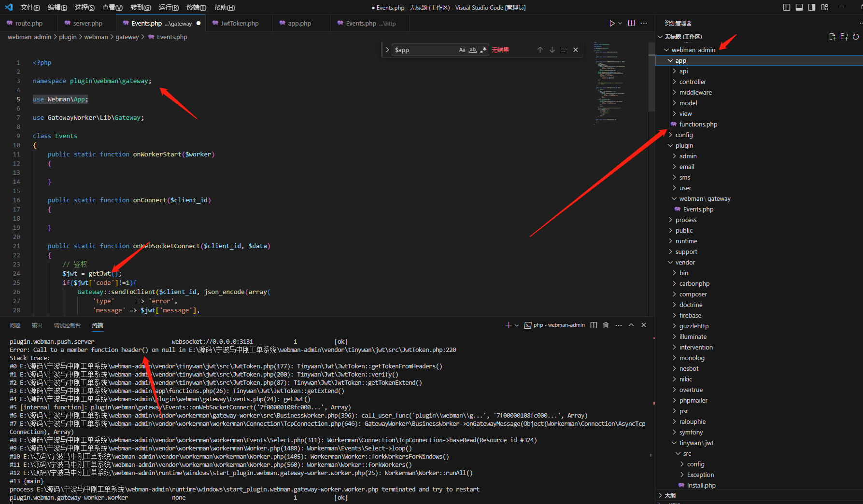Open the 运行(R) menu
This screenshot has height=504, width=863.
(x=169, y=7)
